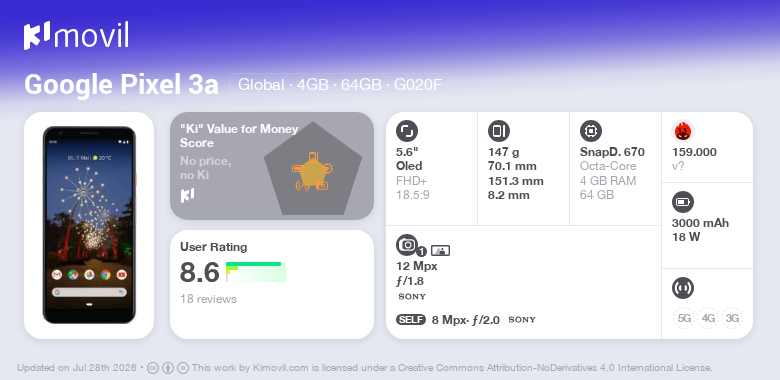Open the 18 reviews link
780x380 pixels.
click(208, 299)
